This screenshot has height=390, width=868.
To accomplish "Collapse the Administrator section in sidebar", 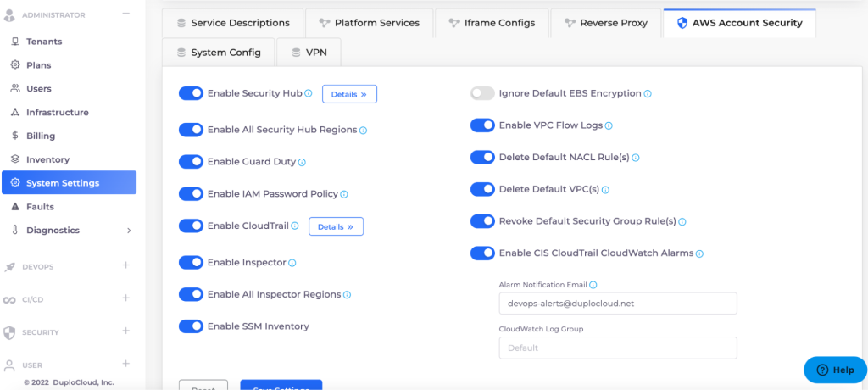I will point(125,14).
